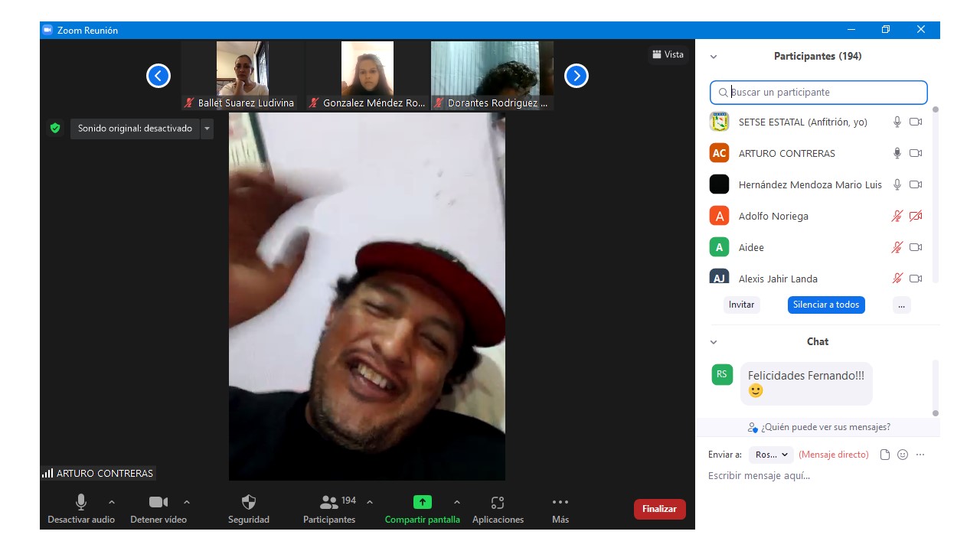980x551 pixels.
Task: Click the Zoom logo in the title bar
Action: click(x=47, y=30)
